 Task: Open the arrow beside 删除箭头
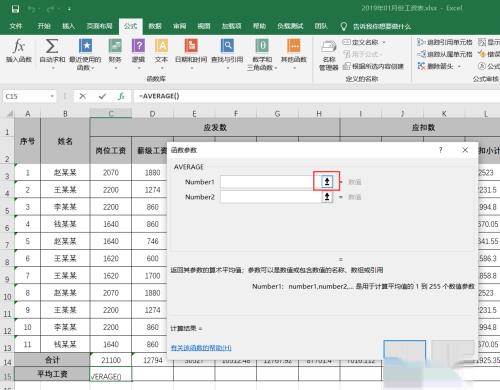click(459, 66)
